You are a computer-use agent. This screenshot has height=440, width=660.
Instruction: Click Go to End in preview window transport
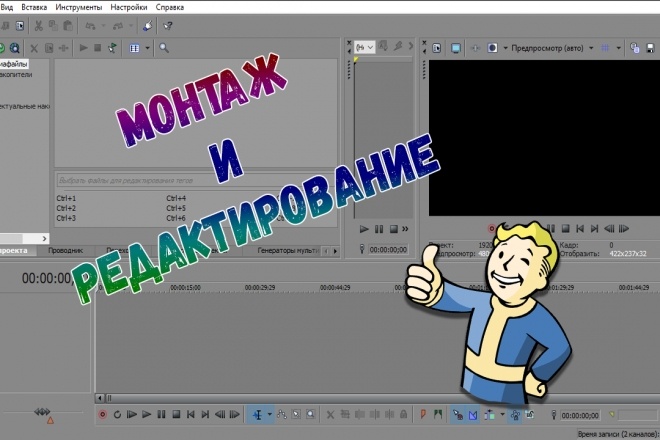[594, 229]
